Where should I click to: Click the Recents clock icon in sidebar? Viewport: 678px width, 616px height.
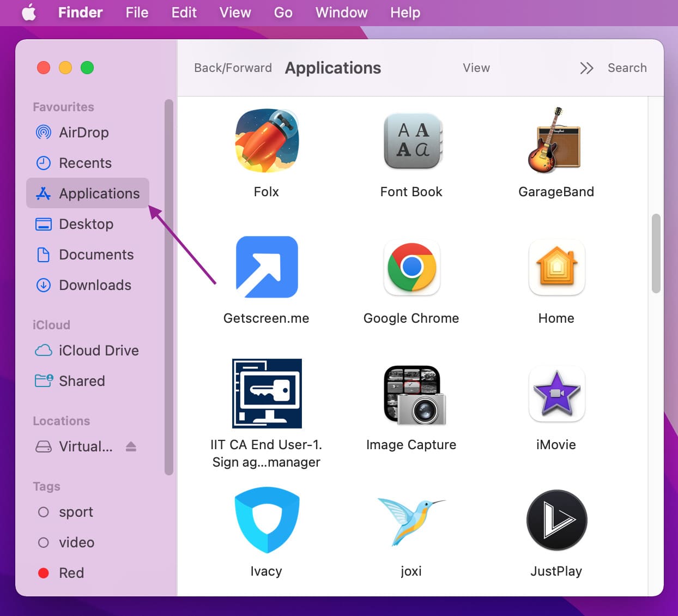[44, 162]
